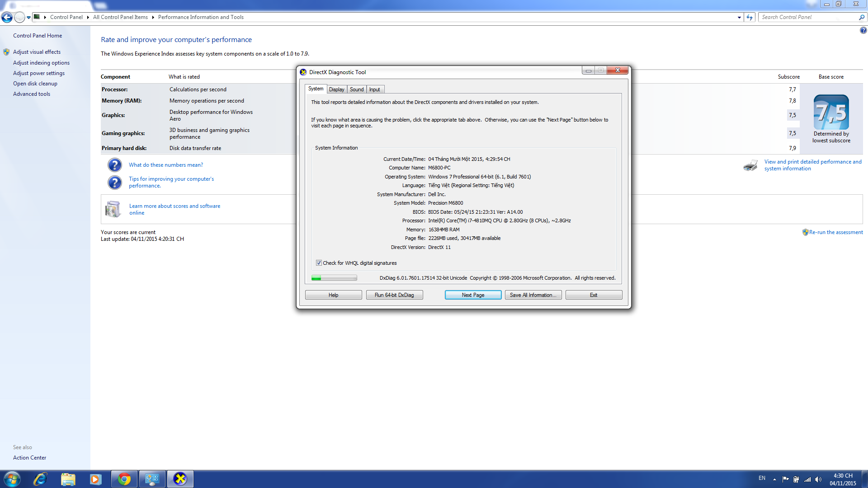Image resolution: width=868 pixels, height=488 pixels.
Task: Show hidden tray icons arrow
Action: 774,479
